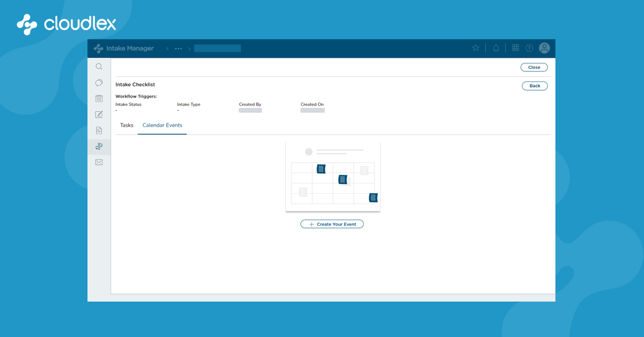Click the Intake Status label

tap(128, 105)
